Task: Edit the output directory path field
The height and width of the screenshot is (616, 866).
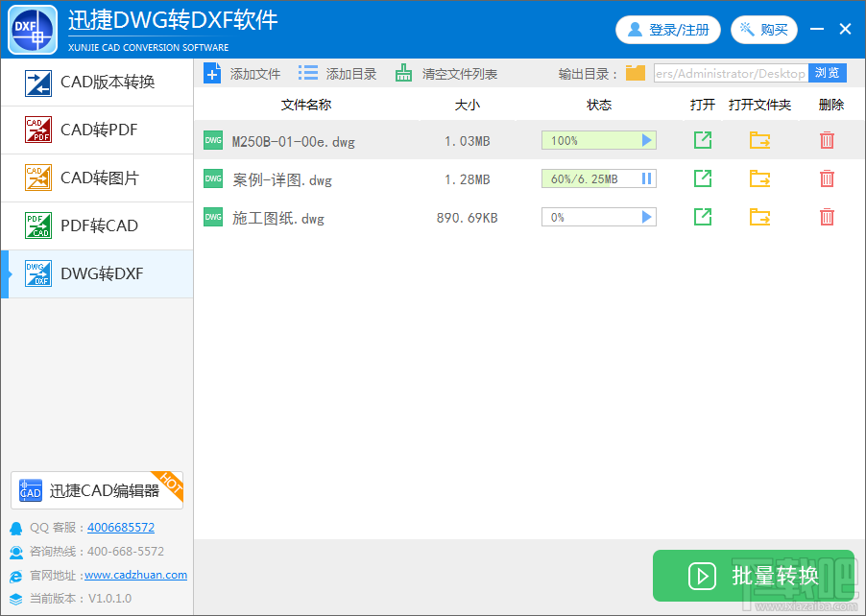Action: click(731, 74)
